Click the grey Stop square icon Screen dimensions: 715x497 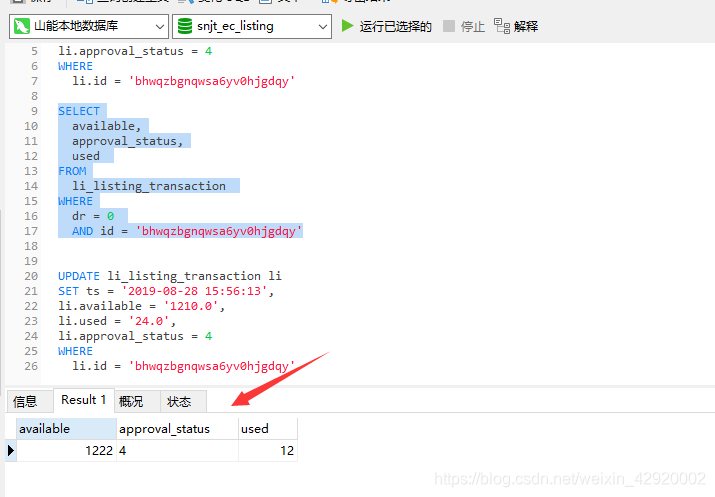click(449, 26)
